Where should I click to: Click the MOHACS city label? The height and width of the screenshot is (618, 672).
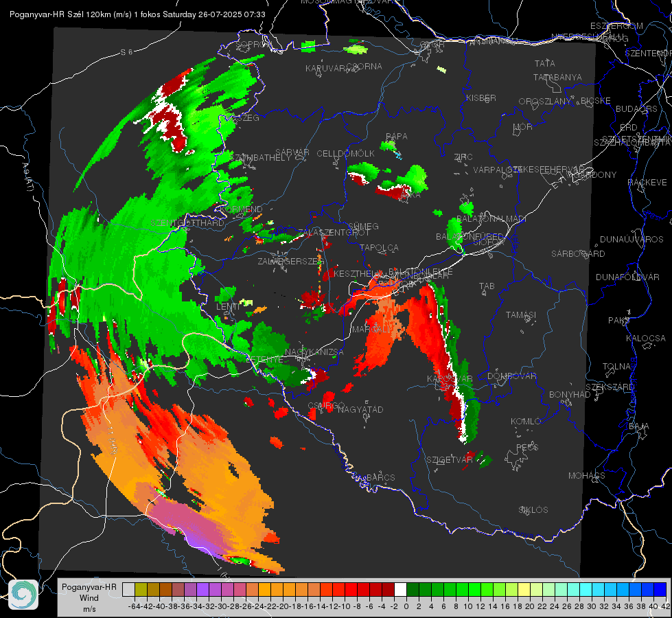click(587, 476)
